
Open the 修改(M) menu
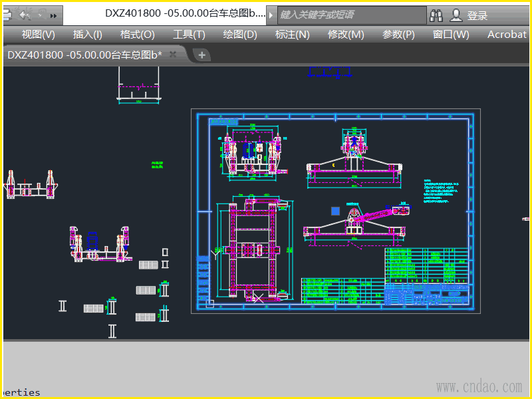coord(346,35)
